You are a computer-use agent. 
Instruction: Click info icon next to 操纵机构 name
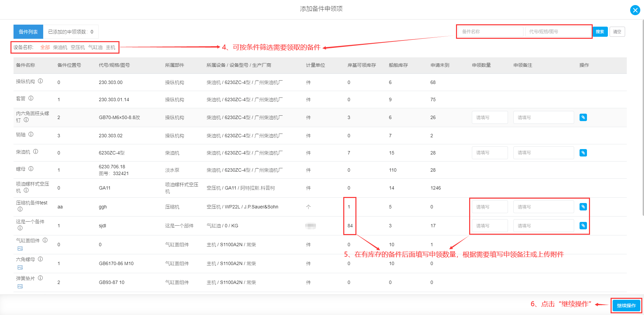(x=41, y=81)
